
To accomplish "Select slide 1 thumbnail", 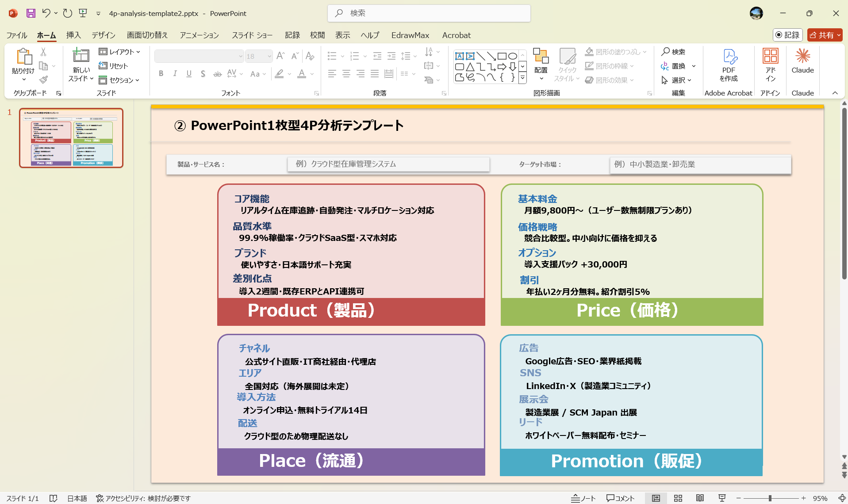I will (71, 138).
